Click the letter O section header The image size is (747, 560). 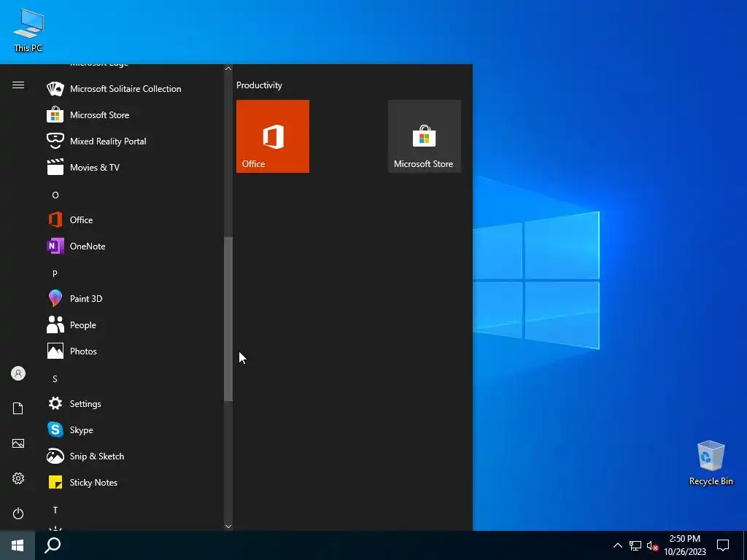pos(55,195)
